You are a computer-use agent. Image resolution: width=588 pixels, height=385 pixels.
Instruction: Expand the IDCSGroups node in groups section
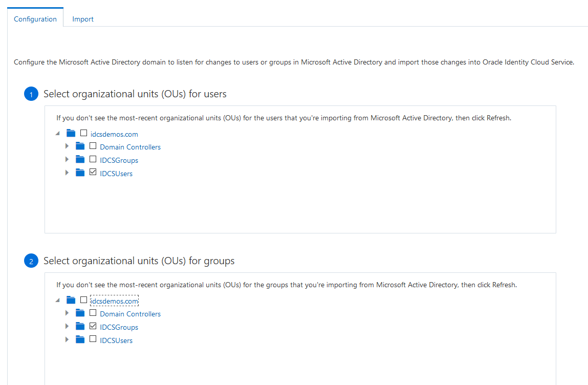point(67,327)
